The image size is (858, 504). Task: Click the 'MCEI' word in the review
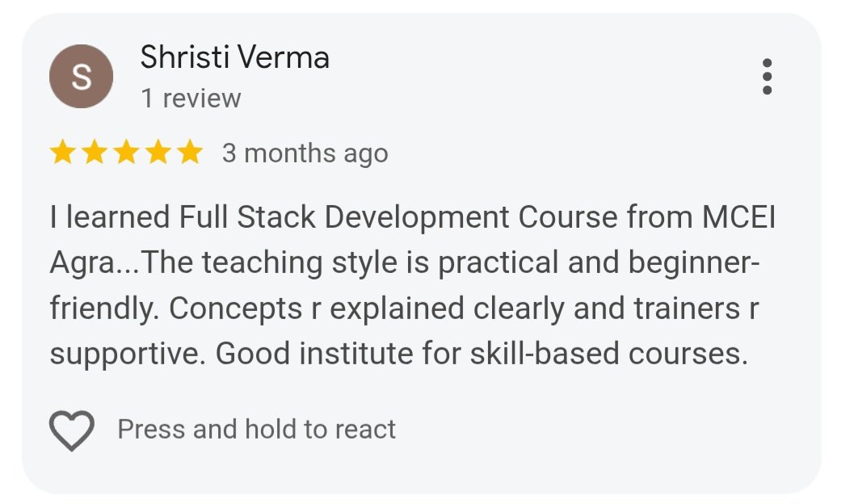[738, 218]
